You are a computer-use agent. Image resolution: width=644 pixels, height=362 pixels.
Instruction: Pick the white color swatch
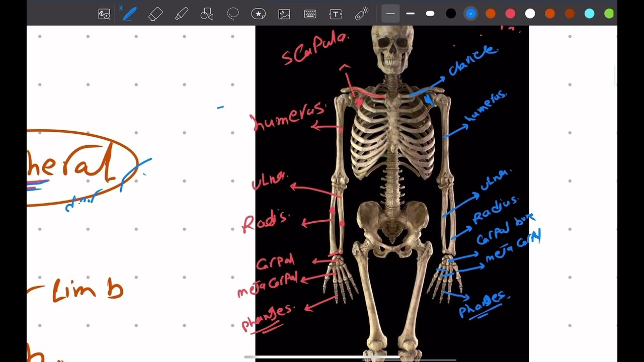click(530, 14)
